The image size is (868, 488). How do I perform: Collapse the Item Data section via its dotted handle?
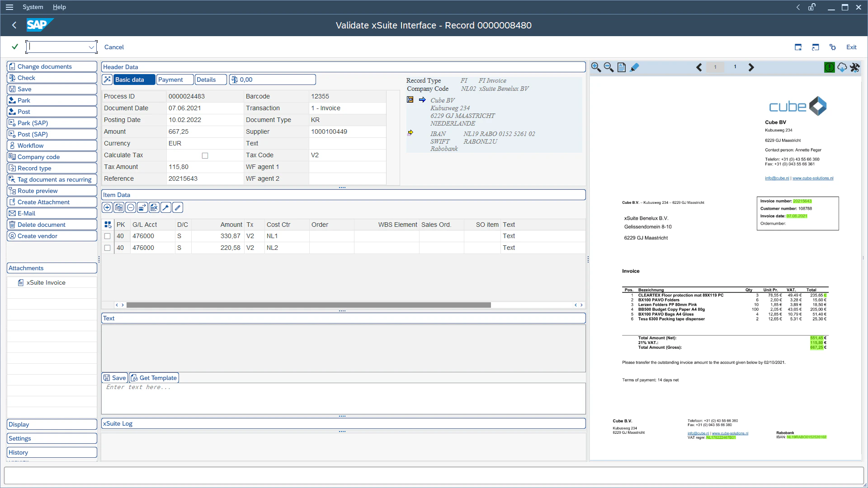(342, 311)
